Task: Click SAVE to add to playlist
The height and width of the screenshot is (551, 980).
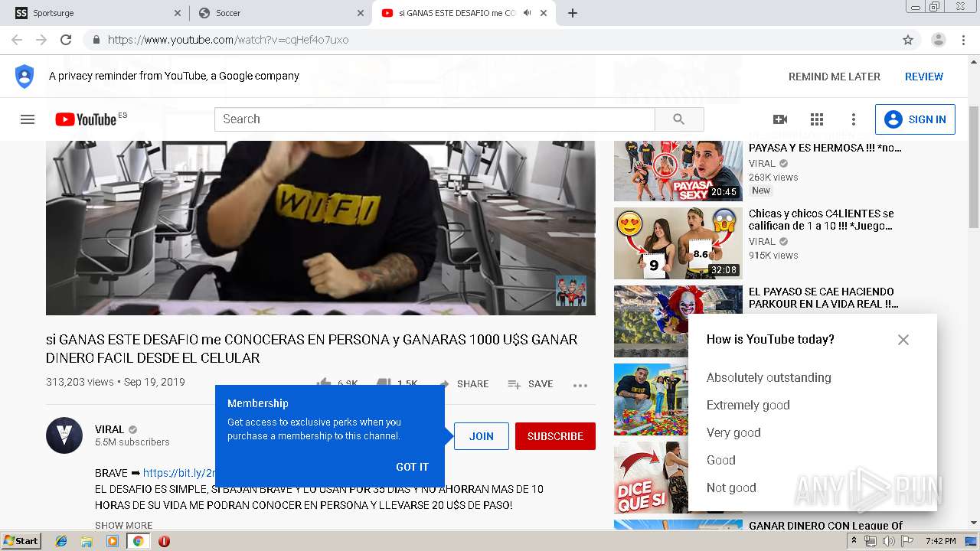Action: point(530,384)
